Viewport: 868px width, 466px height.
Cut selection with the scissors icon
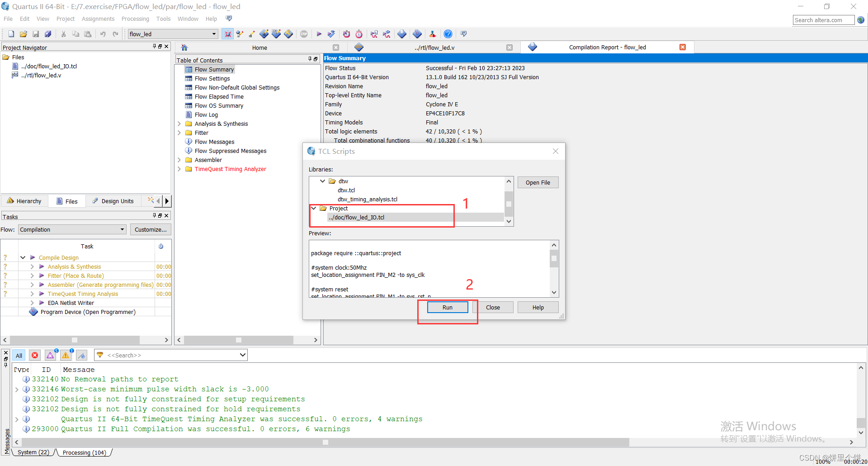[x=64, y=34]
